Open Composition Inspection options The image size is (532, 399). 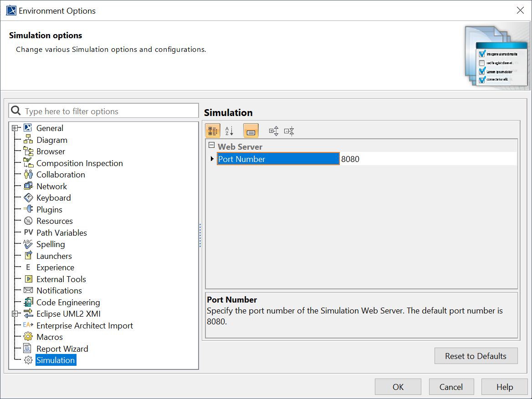point(79,163)
